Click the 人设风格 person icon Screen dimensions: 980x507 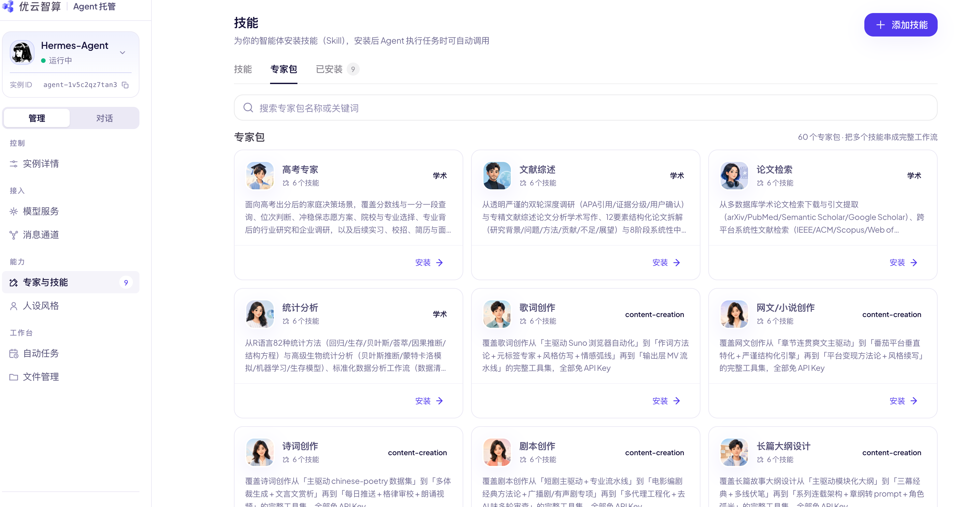pyautogui.click(x=14, y=306)
